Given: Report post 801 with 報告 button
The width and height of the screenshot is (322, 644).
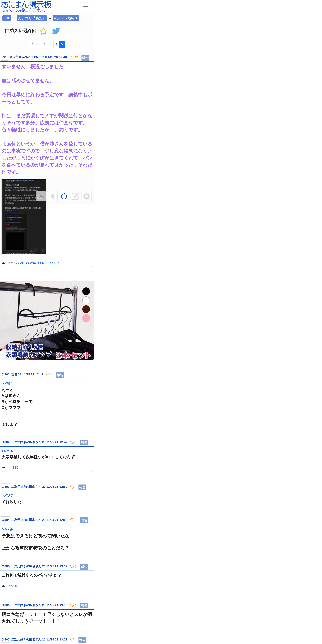Looking at the screenshot, I should (x=60, y=375).
